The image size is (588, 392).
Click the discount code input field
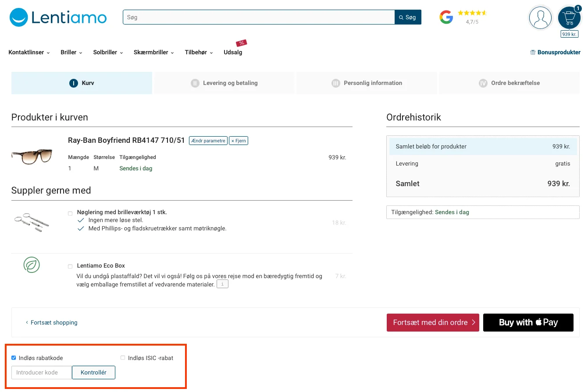(42, 372)
